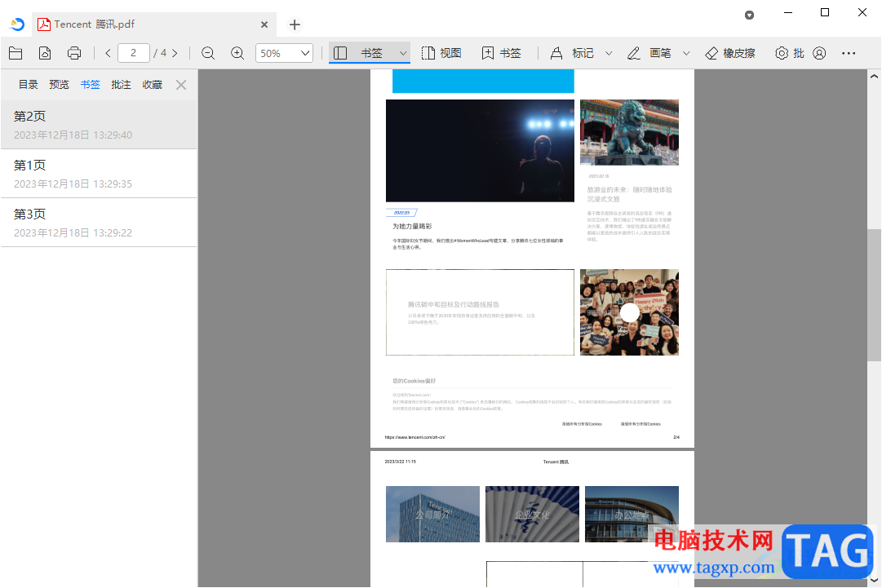Print the document with printer icon

(x=74, y=53)
